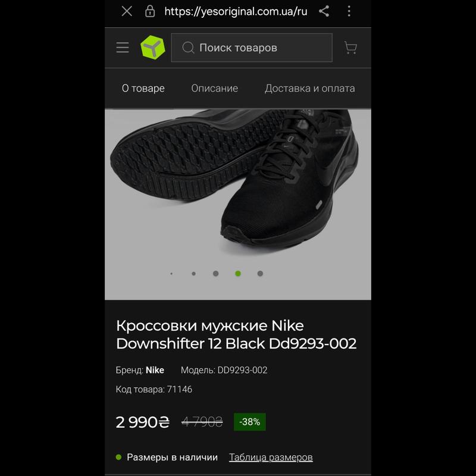The image size is (476, 476).
Task: Focus the Поиск товаров search field
Action: pyautogui.click(x=252, y=48)
